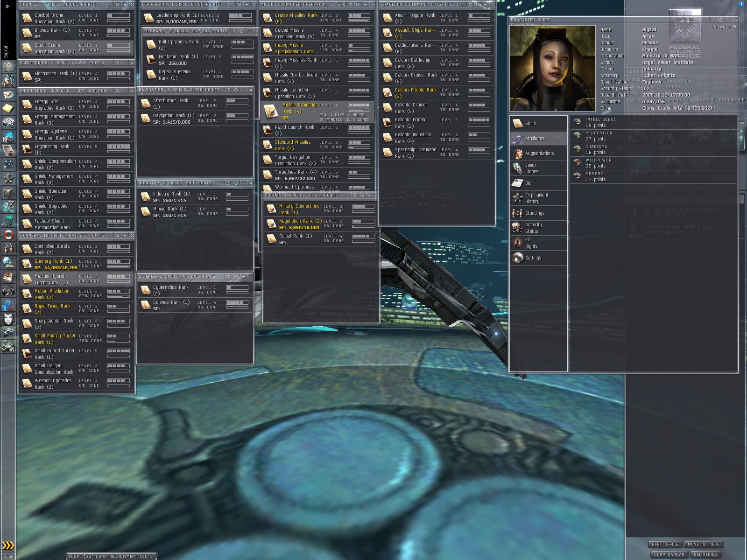Select the Gunnery Rank (1) skill row
747x560 pixels.
click(77, 264)
